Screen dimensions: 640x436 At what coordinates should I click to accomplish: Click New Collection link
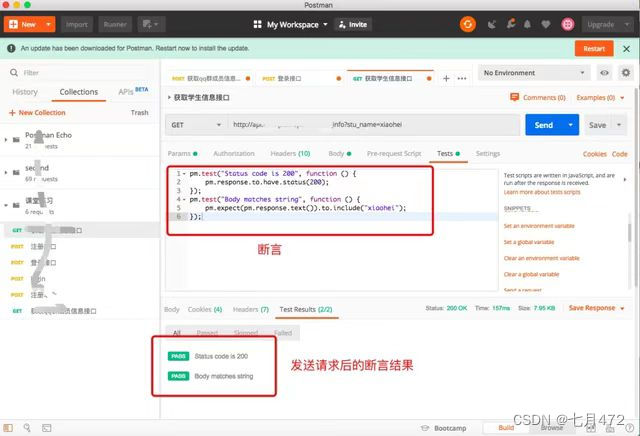(37, 113)
